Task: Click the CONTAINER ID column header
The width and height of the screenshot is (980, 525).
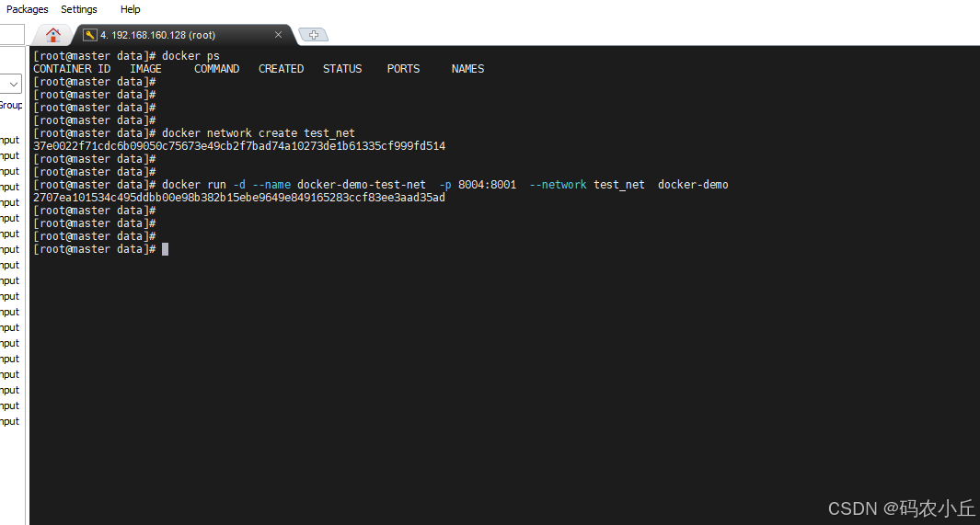Action: pyautogui.click(x=72, y=69)
